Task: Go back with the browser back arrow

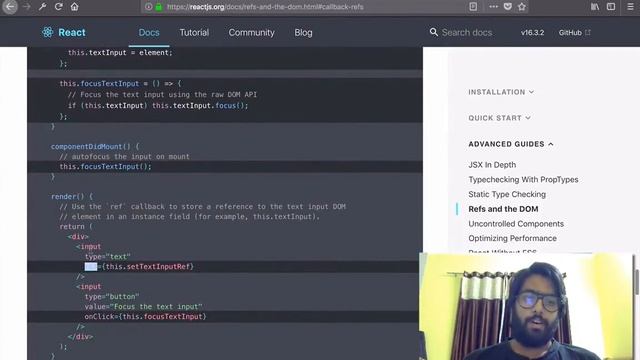Action: pos(10,7)
